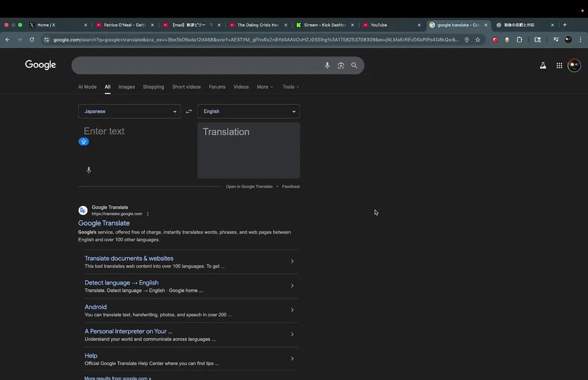Select the Shopping search tab

[154, 87]
